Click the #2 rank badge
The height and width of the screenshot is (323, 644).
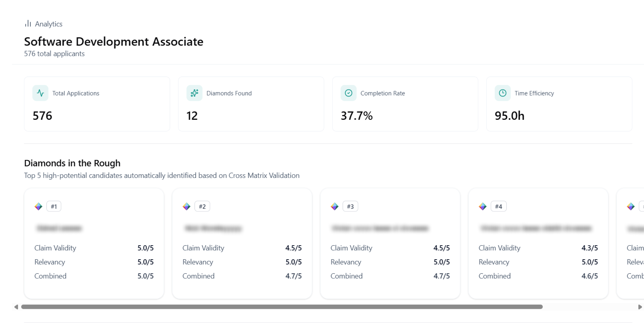pos(202,206)
